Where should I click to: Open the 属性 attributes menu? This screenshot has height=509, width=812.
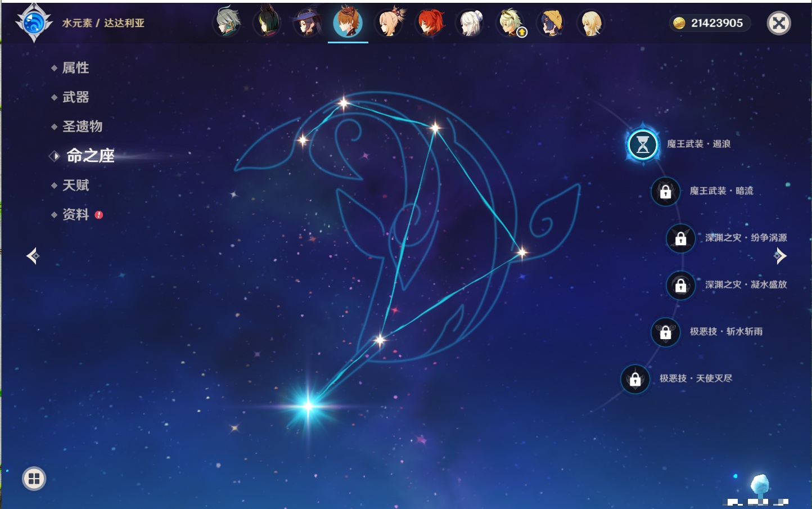75,68
